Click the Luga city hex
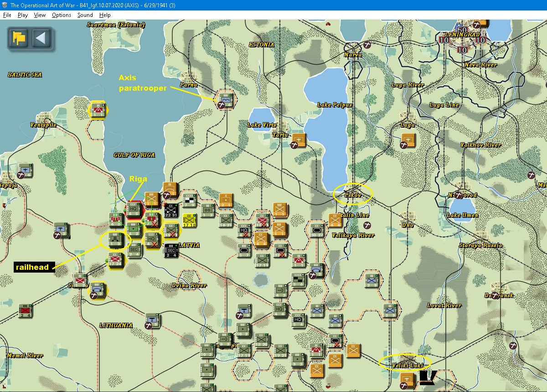This screenshot has height=392, width=547. [408, 117]
